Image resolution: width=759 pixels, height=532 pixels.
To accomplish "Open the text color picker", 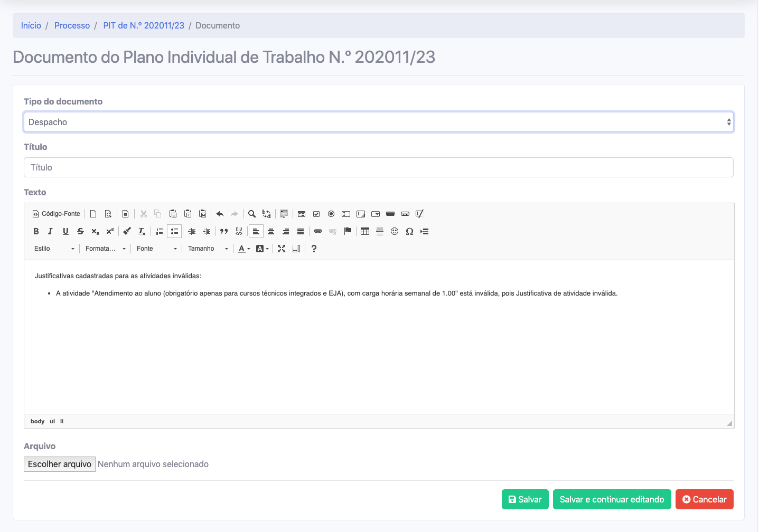I will point(243,249).
